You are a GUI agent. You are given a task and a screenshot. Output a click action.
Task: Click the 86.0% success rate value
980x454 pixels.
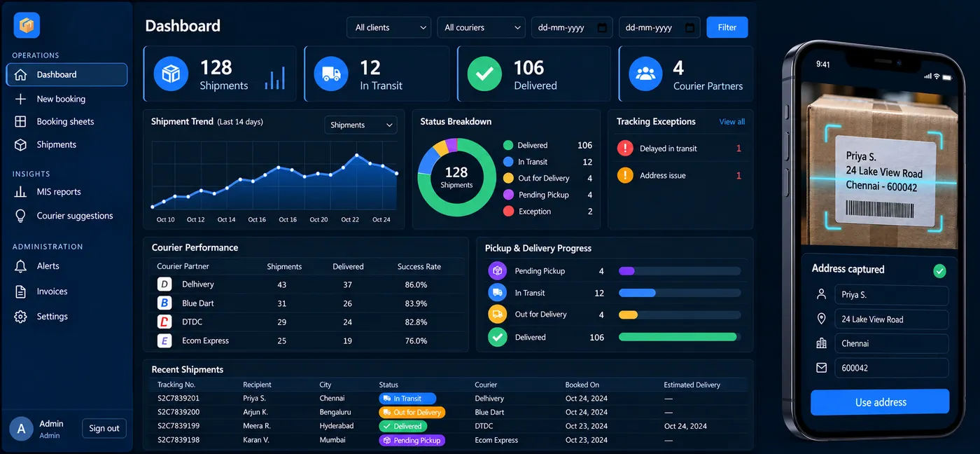coord(416,284)
